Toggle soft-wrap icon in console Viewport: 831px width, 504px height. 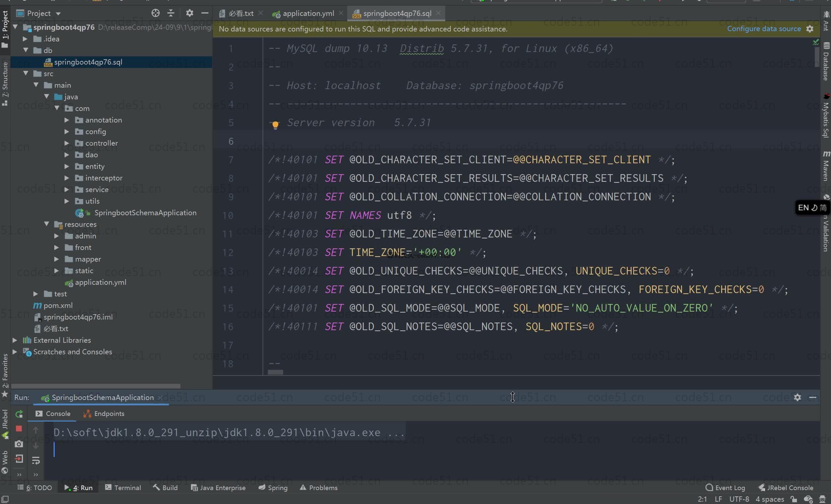click(36, 460)
